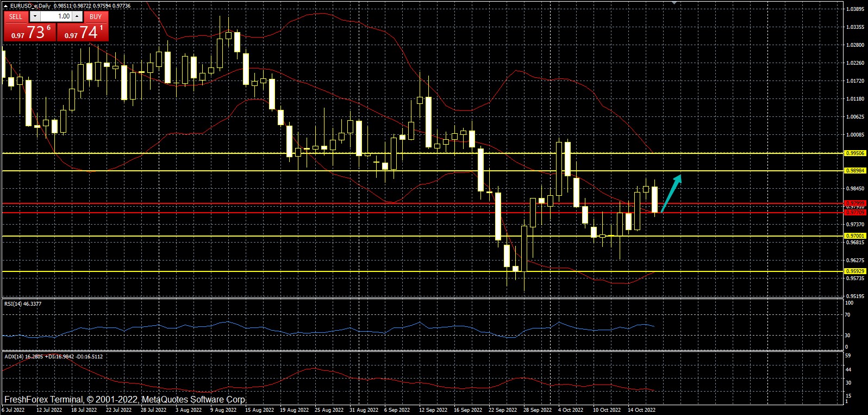Screen dimensions: 868x415
Task: Click the RSI(14) indicator label
Action: pyautogui.click(x=23, y=303)
